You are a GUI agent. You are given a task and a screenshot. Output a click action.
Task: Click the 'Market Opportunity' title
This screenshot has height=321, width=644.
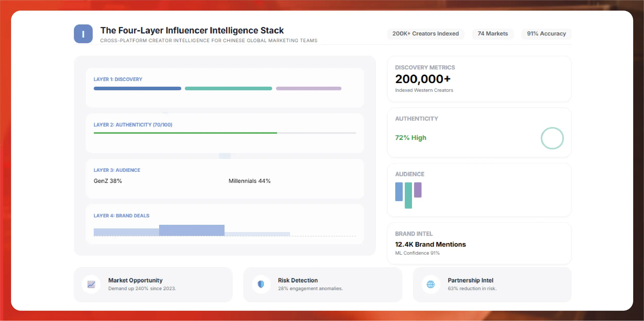coord(135,280)
